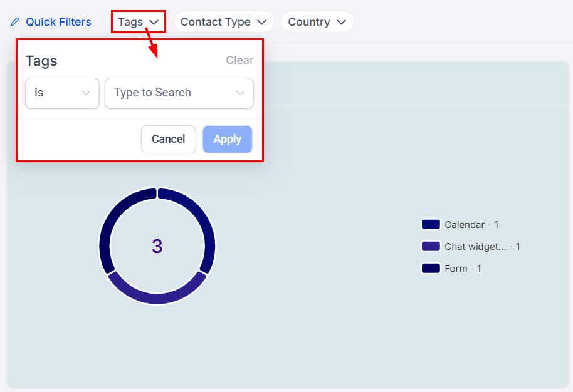This screenshot has height=392, width=573.
Task: Click the Form legend color swatch
Action: (x=431, y=269)
